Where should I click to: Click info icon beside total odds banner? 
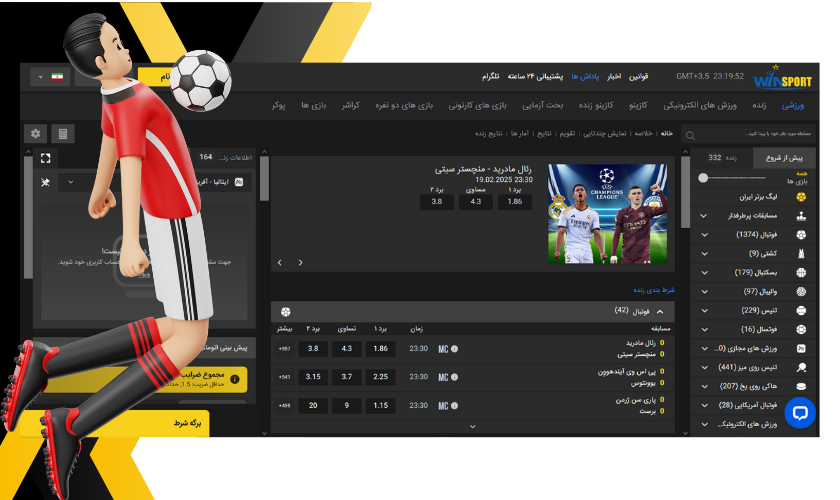point(235,379)
